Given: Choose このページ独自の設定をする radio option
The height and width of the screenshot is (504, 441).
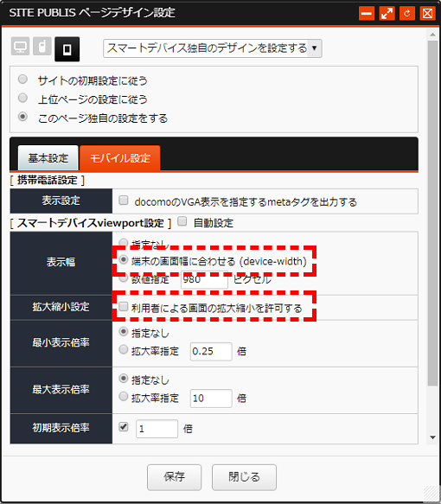Looking at the screenshot, I should (22, 117).
